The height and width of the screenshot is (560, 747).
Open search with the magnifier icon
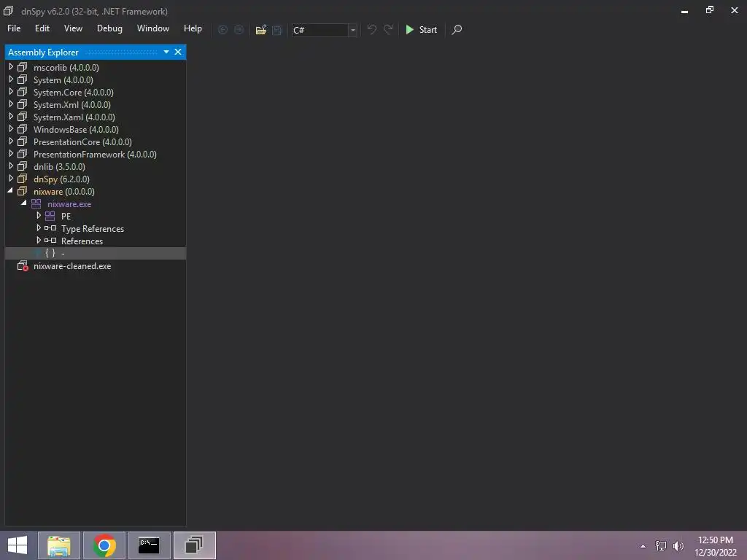(457, 29)
